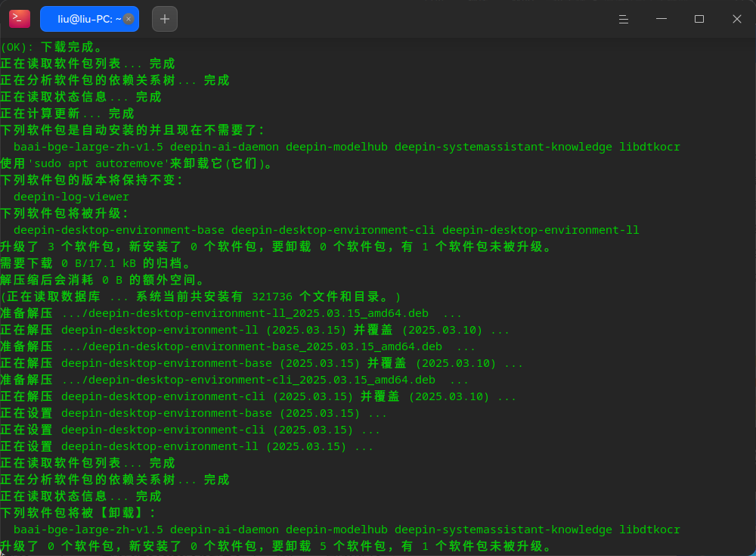Screen dimensions: 756x556
Task: Close the terminal window
Action: pyautogui.click(x=736, y=19)
